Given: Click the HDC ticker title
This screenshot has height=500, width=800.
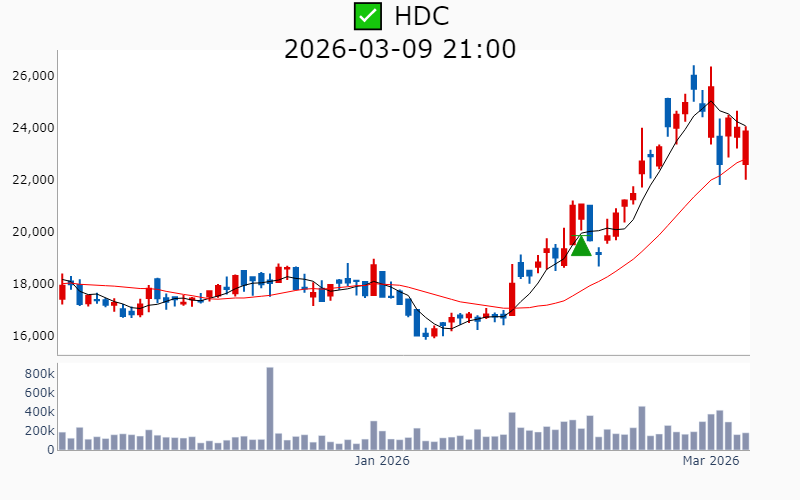Looking at the screenshot, I should click(421, 16).
